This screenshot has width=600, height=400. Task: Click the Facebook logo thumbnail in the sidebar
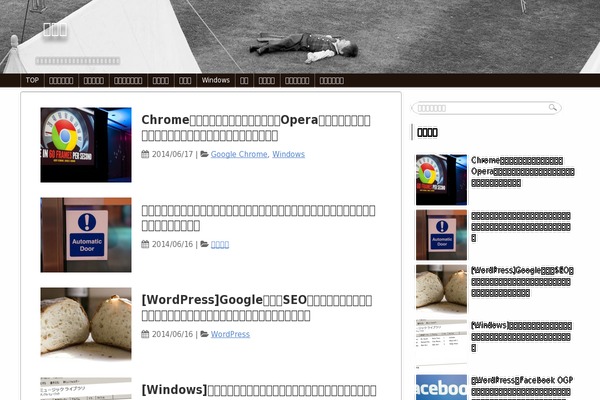(x=441, y=387)
